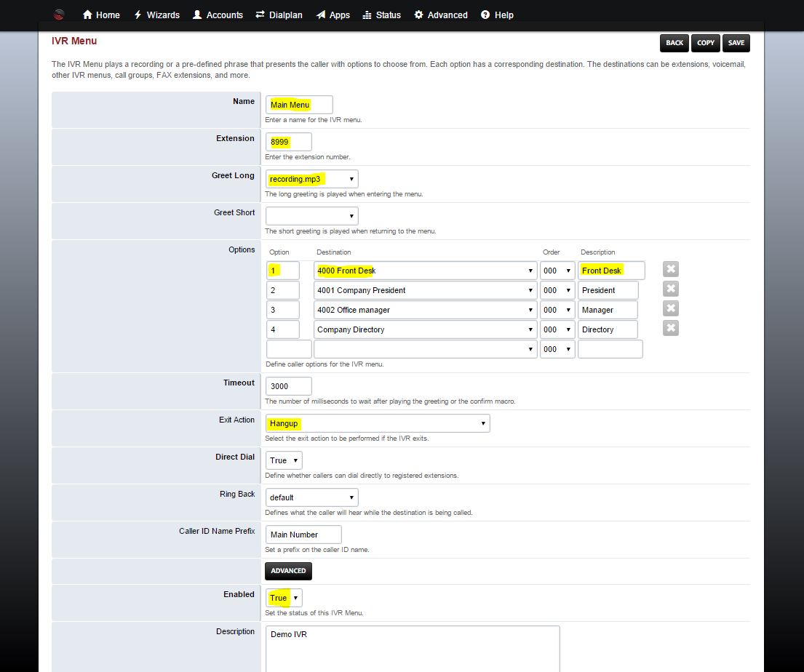The height and width of the screenshot is (672, 804).
Task: Edit the Directory description field
Action: tap(608, 329)
